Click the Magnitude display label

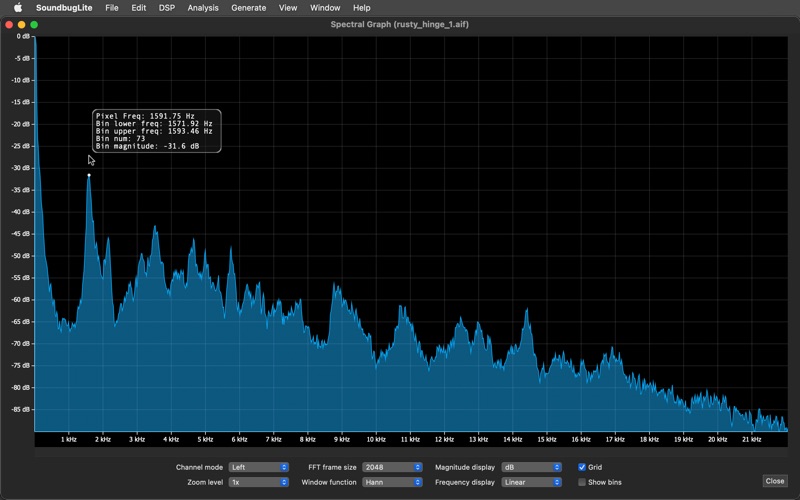tap(465, 467)
